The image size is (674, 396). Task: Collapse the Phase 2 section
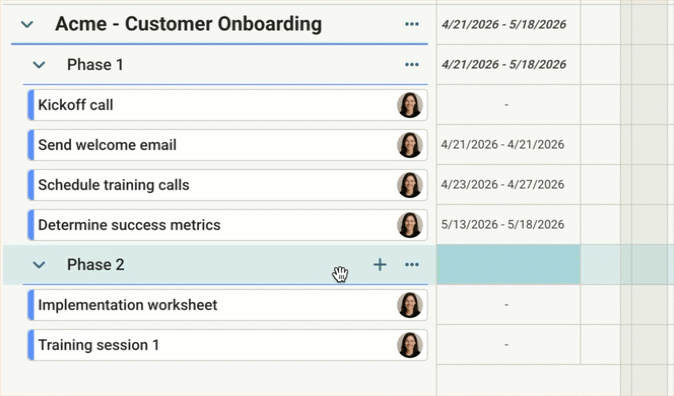coord(39,265)
